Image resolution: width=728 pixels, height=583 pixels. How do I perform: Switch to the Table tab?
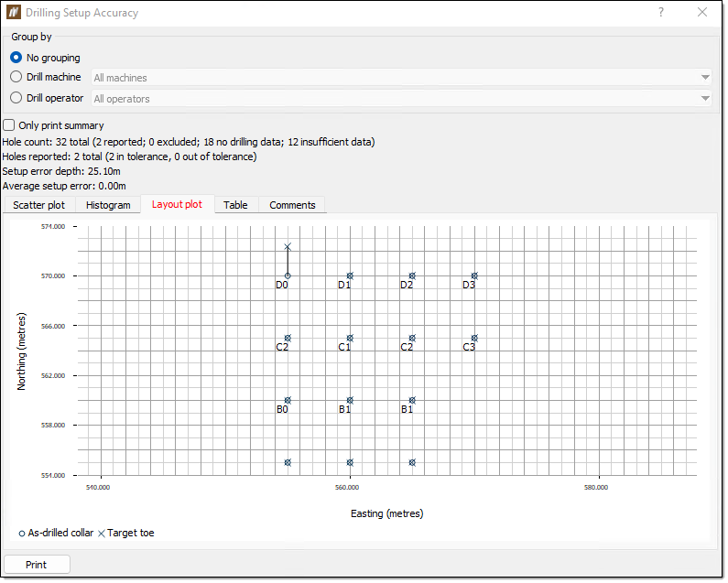click(x=235, y=205)
